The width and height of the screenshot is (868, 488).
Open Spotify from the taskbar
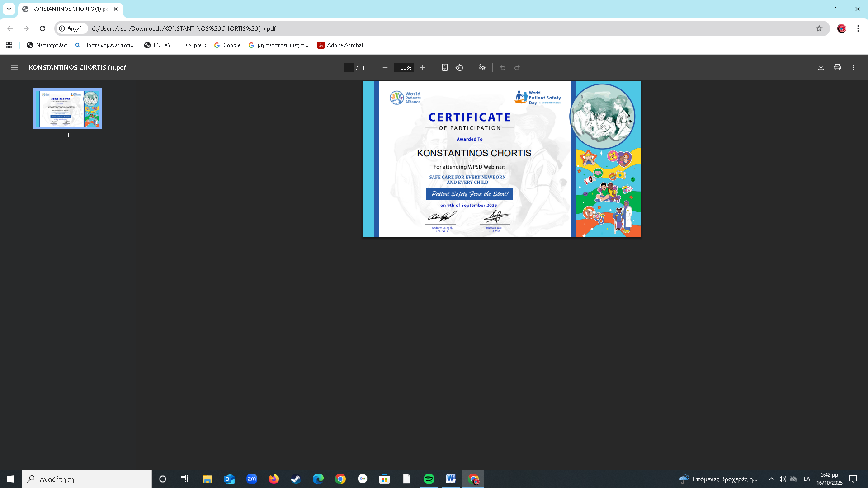click(x=429, y=479)
